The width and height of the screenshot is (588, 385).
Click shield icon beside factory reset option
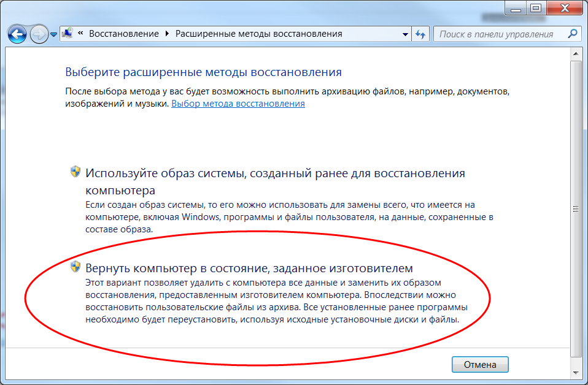click(x=75, y=267)
